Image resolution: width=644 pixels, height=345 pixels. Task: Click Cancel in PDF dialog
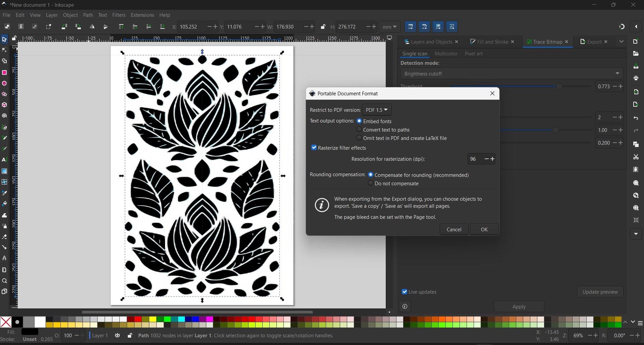pos(454,229)
